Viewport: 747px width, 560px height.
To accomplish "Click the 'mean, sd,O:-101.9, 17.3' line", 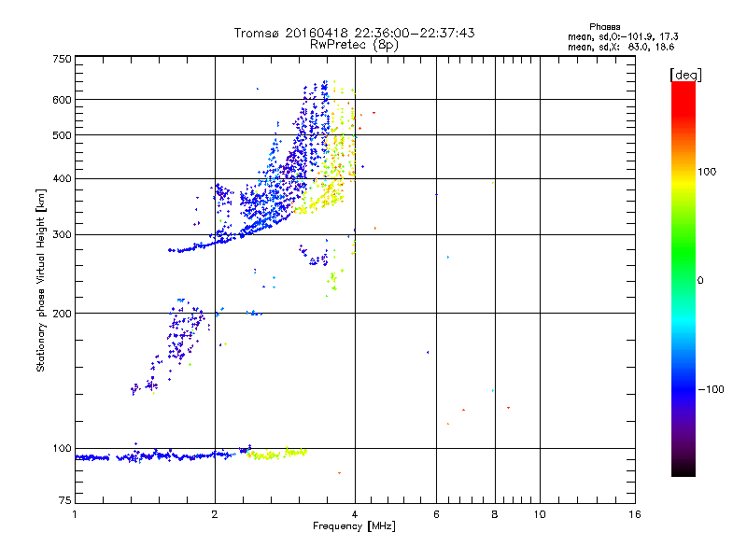I will point(623,36).
